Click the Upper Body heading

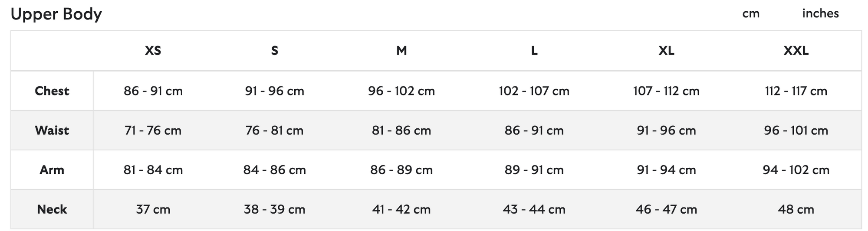56,14
